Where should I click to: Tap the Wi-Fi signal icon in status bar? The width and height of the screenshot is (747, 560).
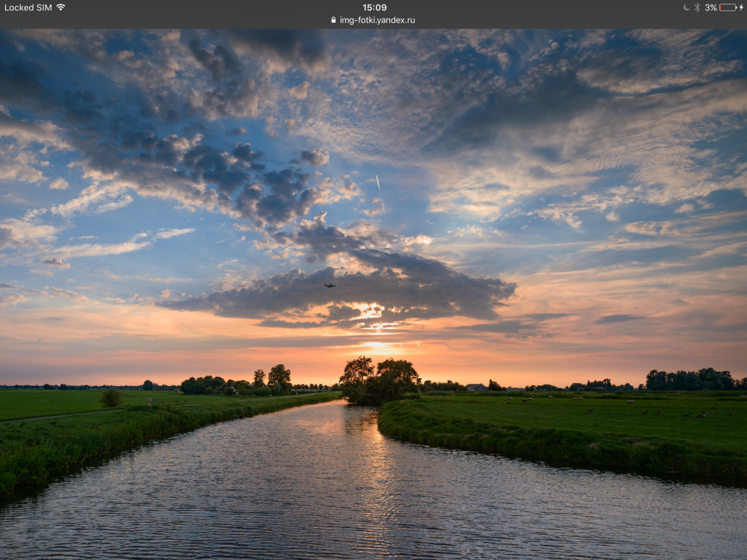(x=61, y=7)
